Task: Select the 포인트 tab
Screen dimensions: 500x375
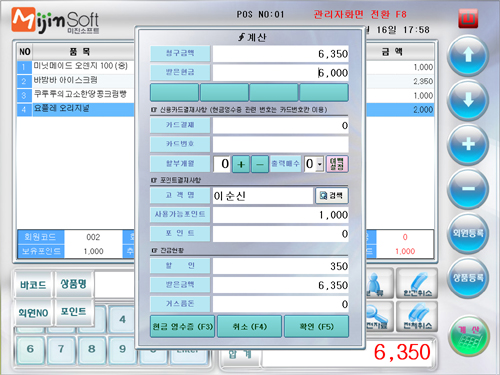Action: pos(73,312)
